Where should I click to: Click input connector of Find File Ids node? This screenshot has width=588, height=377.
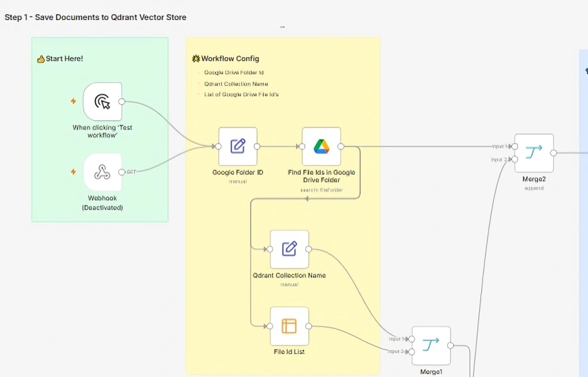pos(302,146)
